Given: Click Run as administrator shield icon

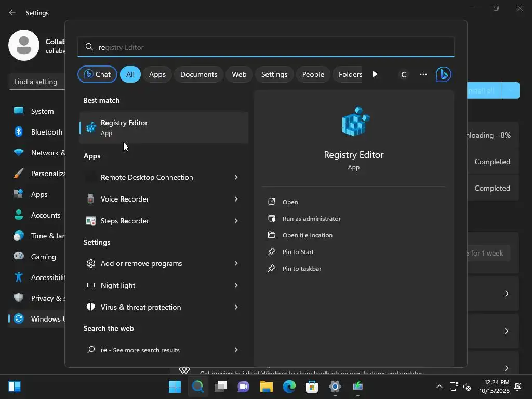Looking at the screenshot, I should tap(271, 219).
